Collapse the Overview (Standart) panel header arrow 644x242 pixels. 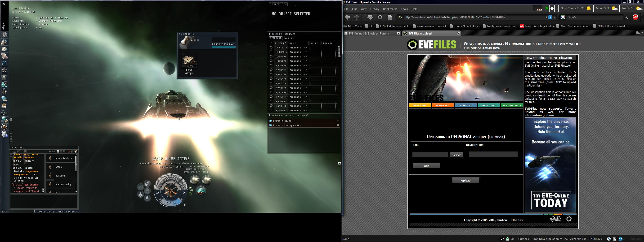click(270, 34)
